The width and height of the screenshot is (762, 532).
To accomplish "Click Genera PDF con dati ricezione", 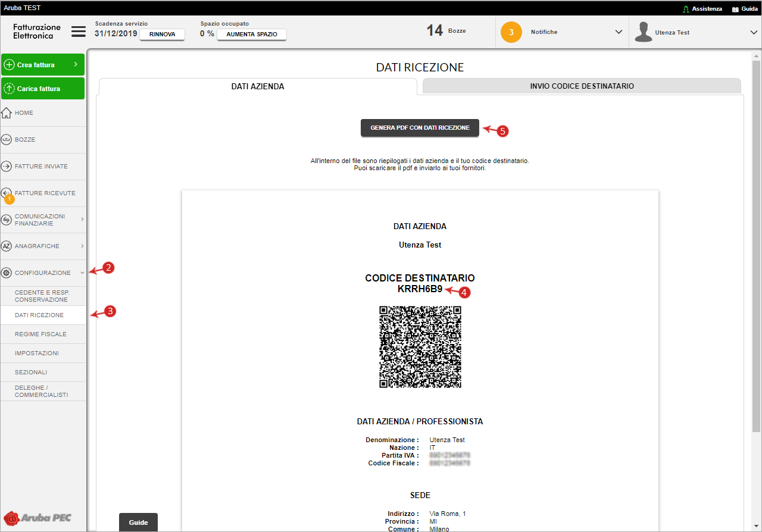I will point(420,128).
